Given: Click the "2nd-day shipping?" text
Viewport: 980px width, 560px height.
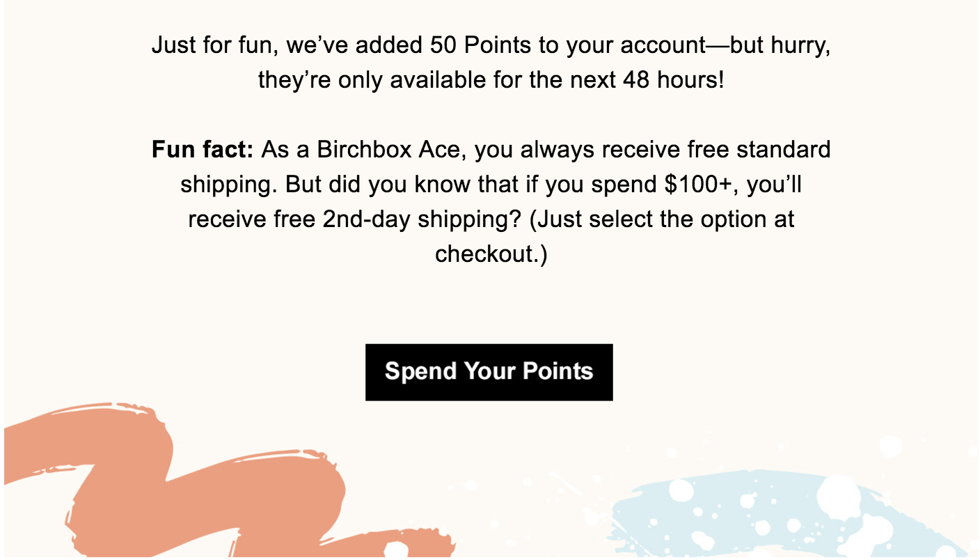Looking at the screenshot, I should [422, 219].
